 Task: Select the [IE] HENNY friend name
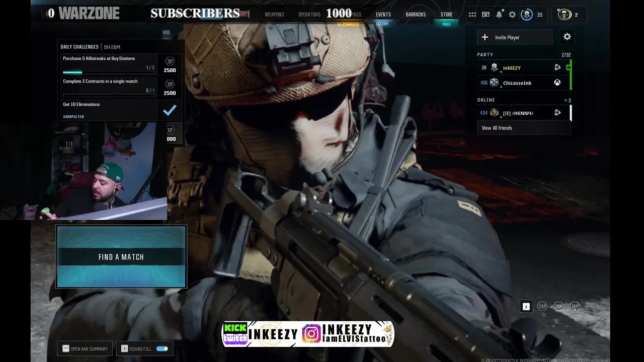point(518,113)
